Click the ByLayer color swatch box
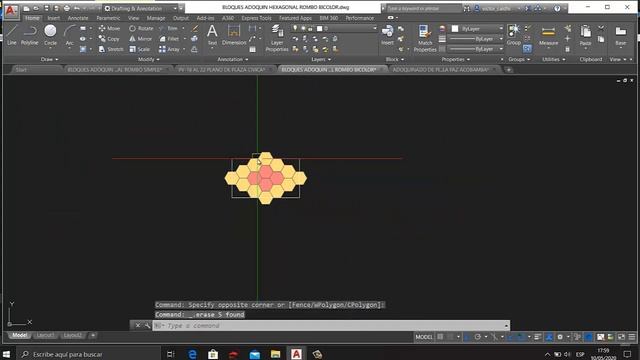640x360 pixels. (455, 29)
